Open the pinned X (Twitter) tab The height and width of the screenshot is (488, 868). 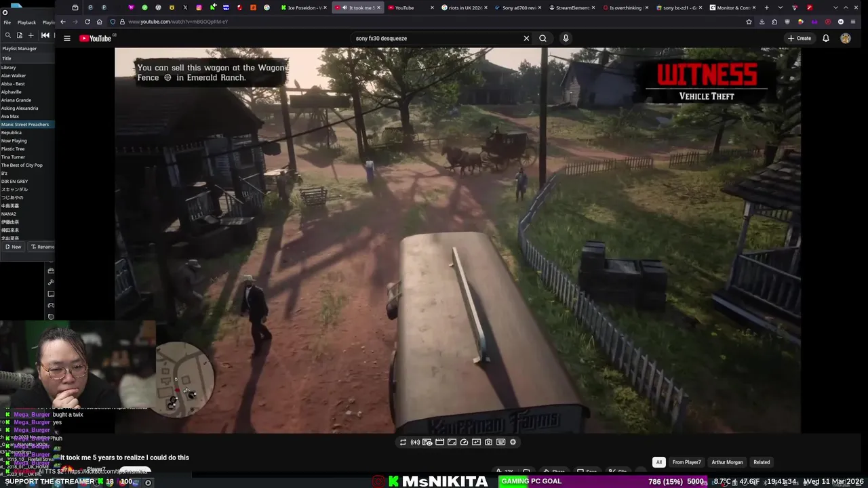(185, 7)
